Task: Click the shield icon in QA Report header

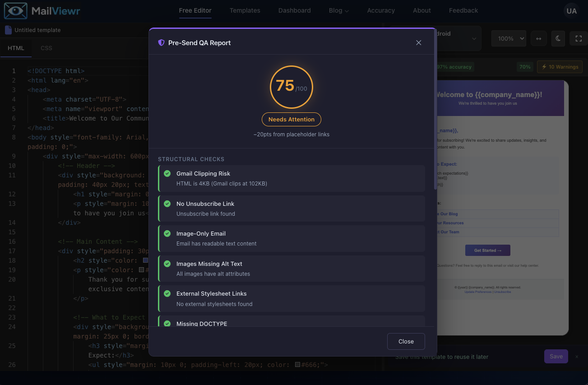Action: pyautogui.click(x=161, y=42)
